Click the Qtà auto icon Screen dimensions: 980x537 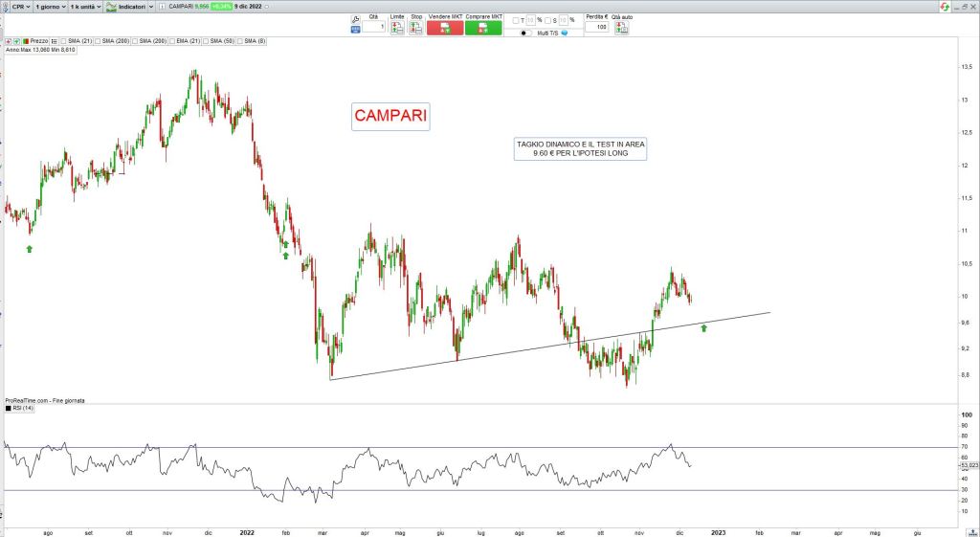(x=622, y=28)
